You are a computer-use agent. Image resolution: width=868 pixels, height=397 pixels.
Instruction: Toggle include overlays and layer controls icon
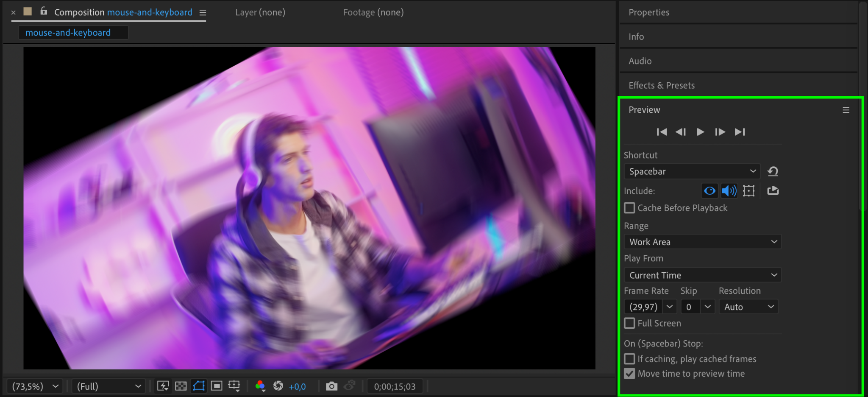point(749,191)
